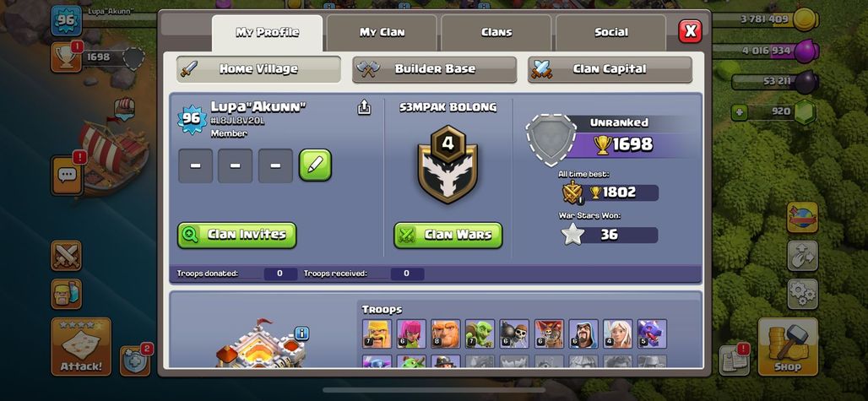
Task: Click the green pencil edit labels icon
Action: click(x=315, y=165)
